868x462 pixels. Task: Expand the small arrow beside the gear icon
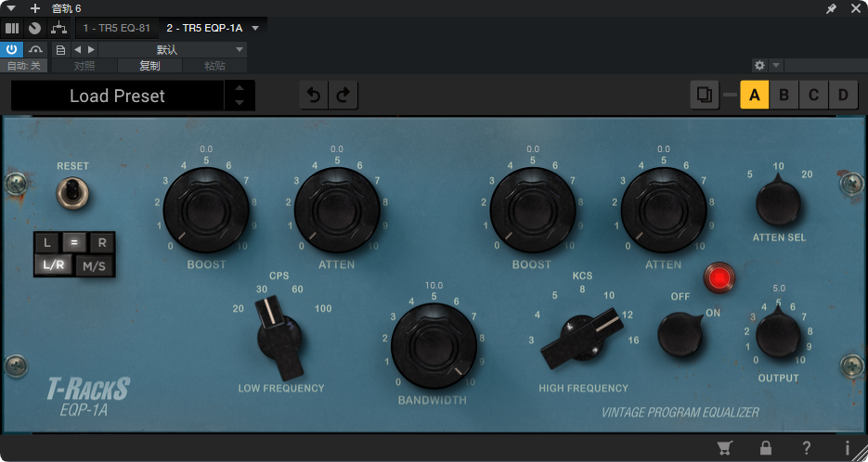[x=776, y=65]
